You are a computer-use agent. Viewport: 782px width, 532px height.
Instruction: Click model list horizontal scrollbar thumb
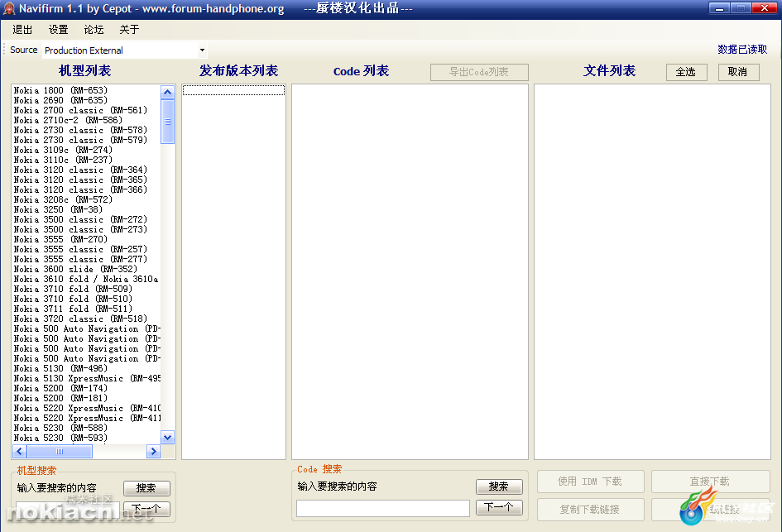[60, 452]
